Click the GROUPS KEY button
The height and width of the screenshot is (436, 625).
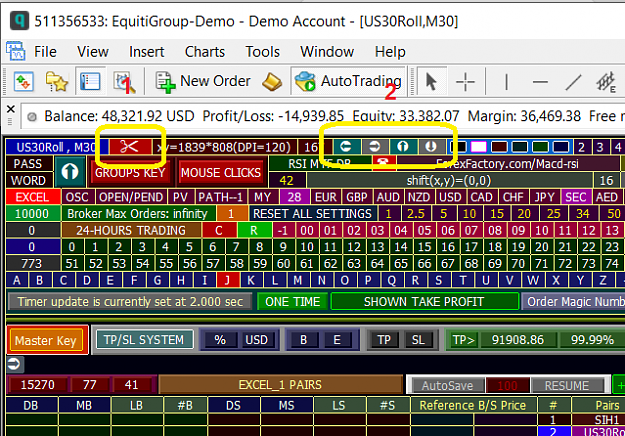coord(130,173)
